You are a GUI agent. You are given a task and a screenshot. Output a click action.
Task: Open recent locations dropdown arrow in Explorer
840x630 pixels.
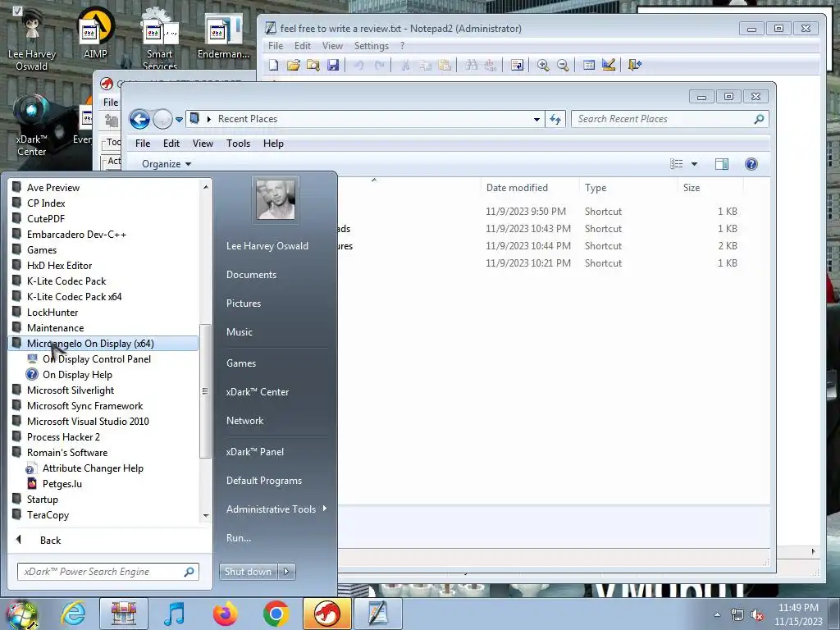click(x=179, y=120)
